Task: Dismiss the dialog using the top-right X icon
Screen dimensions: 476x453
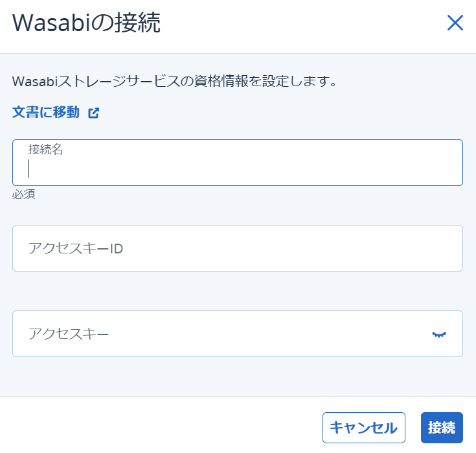Action: click(455, 23)
